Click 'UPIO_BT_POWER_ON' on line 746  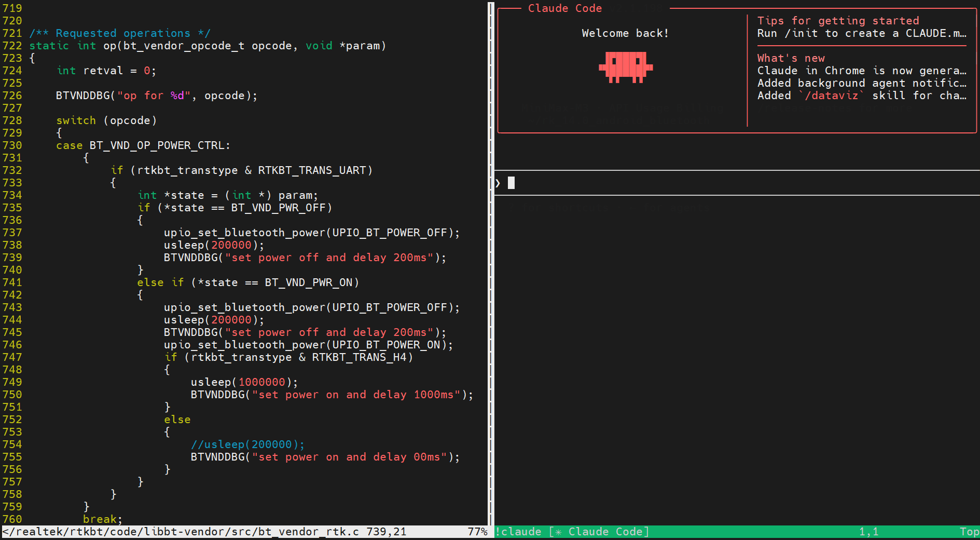[x=387, y=345]
